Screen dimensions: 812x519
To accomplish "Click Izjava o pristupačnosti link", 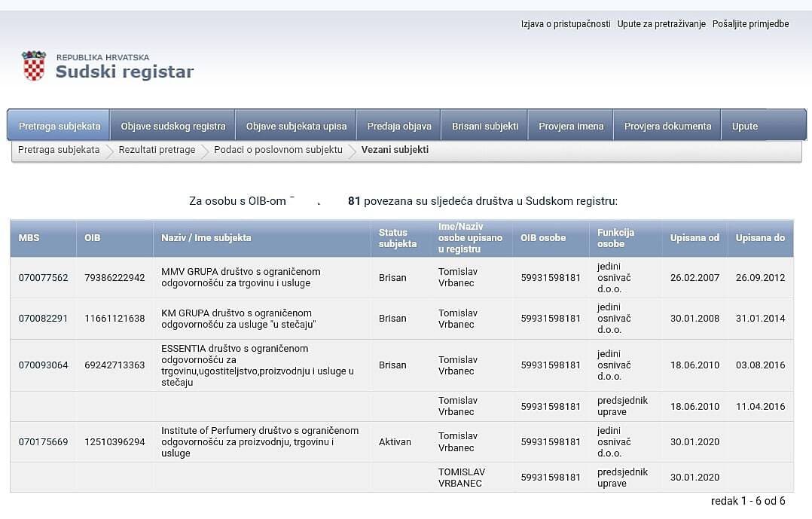I will coord(566,24).
